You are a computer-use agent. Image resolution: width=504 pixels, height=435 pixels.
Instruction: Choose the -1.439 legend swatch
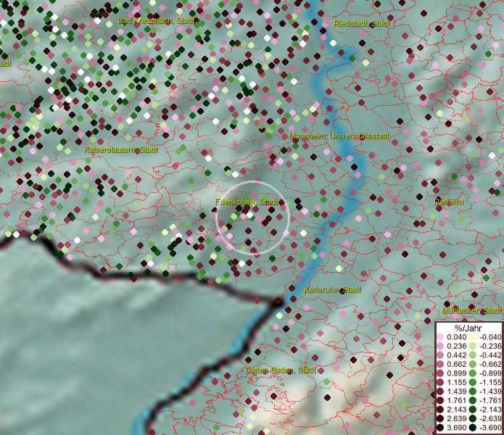click(473, 391)
